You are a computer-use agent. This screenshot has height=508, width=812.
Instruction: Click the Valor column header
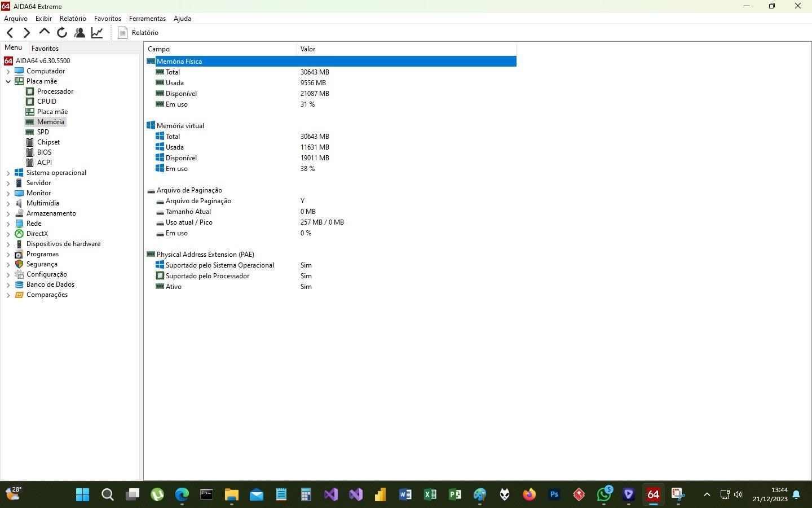click(x=407, y=49)
